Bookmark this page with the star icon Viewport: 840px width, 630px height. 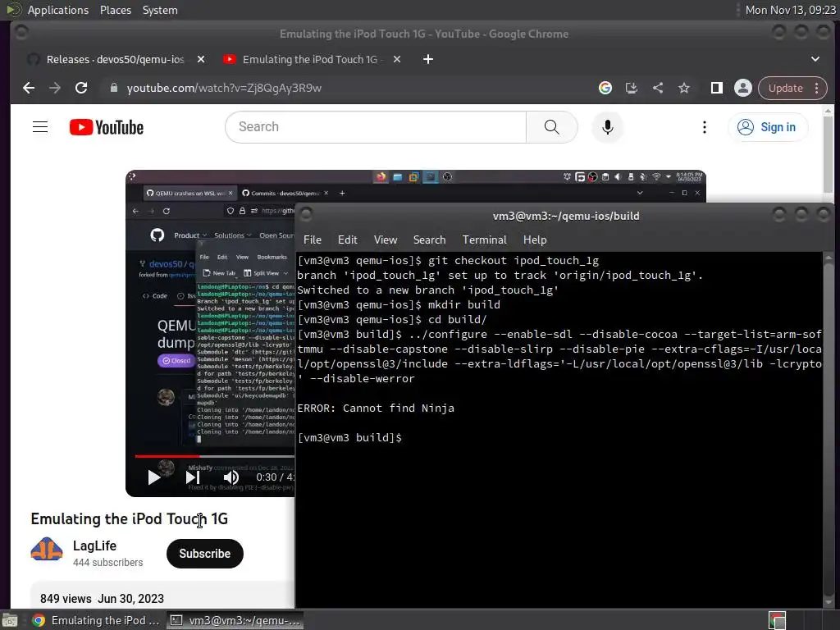684,88
